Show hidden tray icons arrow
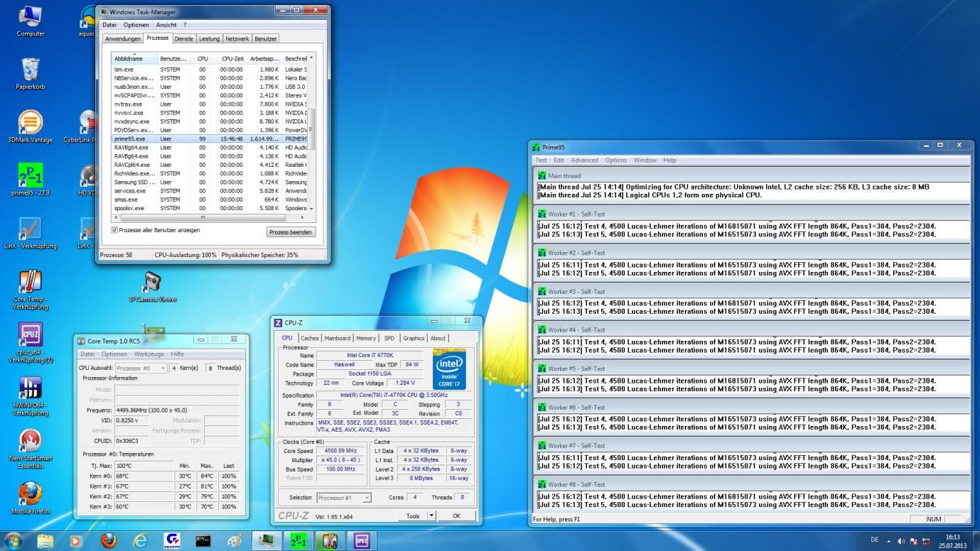980x551 pixels. [x=888, y=541]
